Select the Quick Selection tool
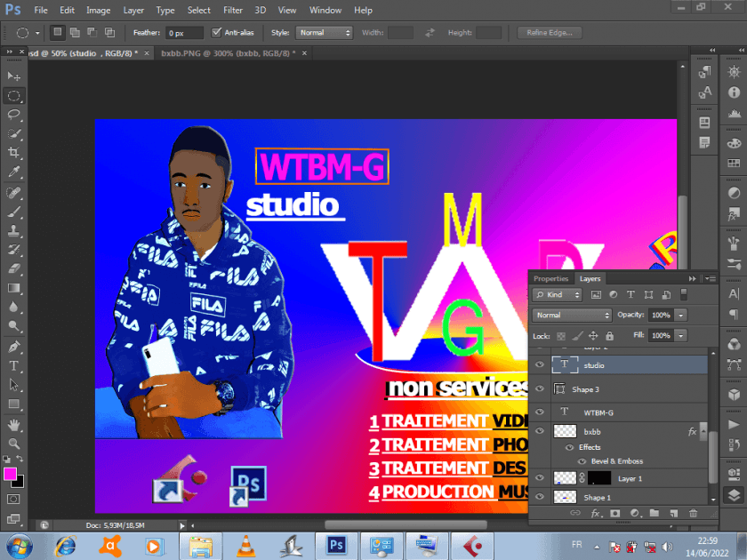This screenshot has width=747, height=560. click(x=14, y=134)
